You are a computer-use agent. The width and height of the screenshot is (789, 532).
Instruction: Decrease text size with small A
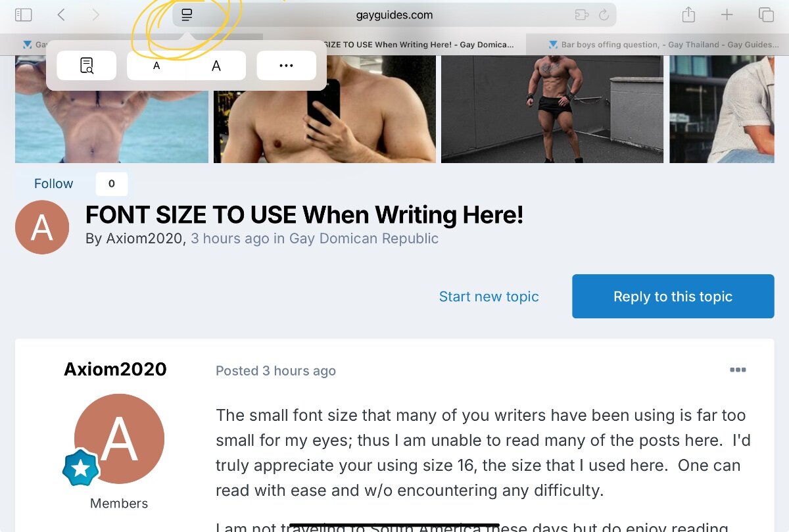156,66
